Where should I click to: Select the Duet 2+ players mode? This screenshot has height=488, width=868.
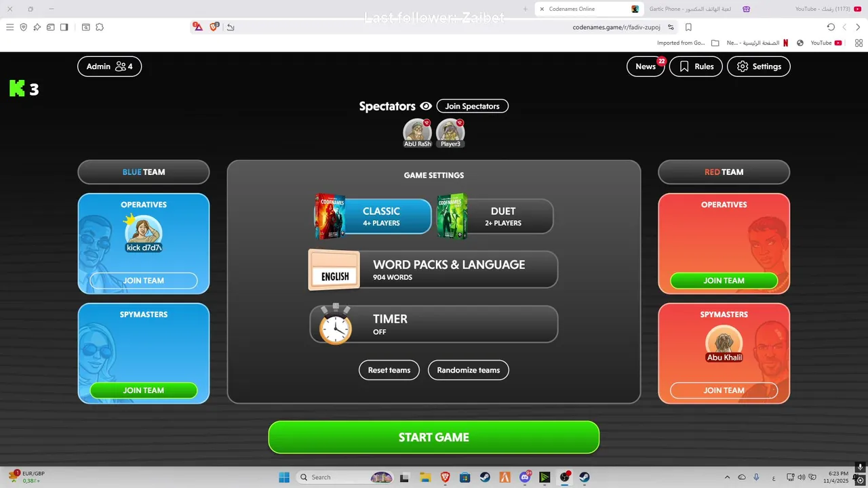click(495, 216)
